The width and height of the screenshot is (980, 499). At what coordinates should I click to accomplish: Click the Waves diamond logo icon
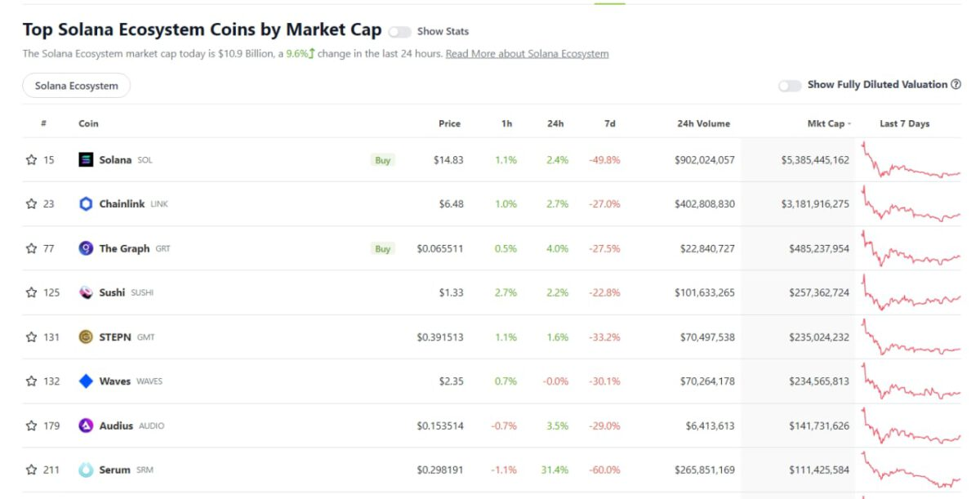86,381
